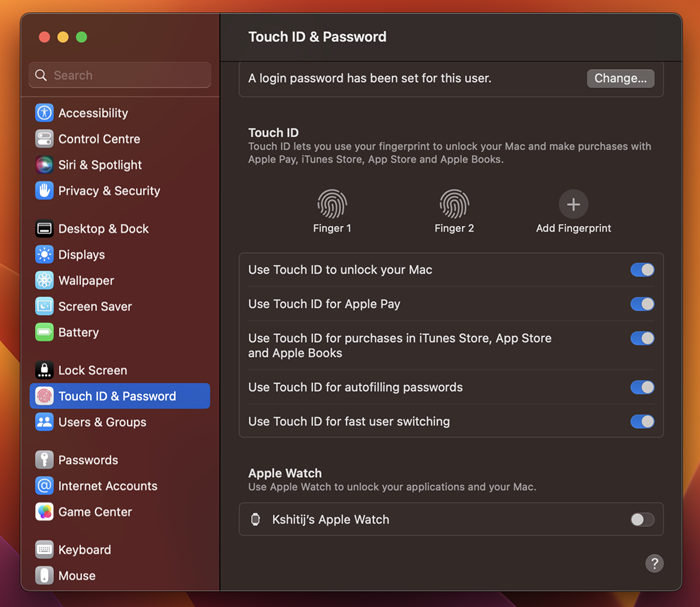Click the yellow minimize window button
This screenshot has height=607, width=700.
pyautogui.click(x=63, y=37)
